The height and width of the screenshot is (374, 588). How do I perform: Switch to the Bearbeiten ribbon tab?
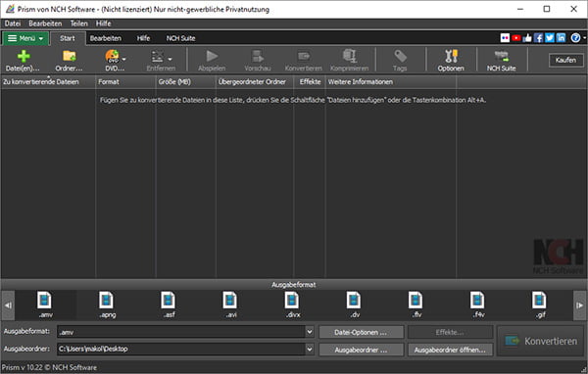click(106, 38)
